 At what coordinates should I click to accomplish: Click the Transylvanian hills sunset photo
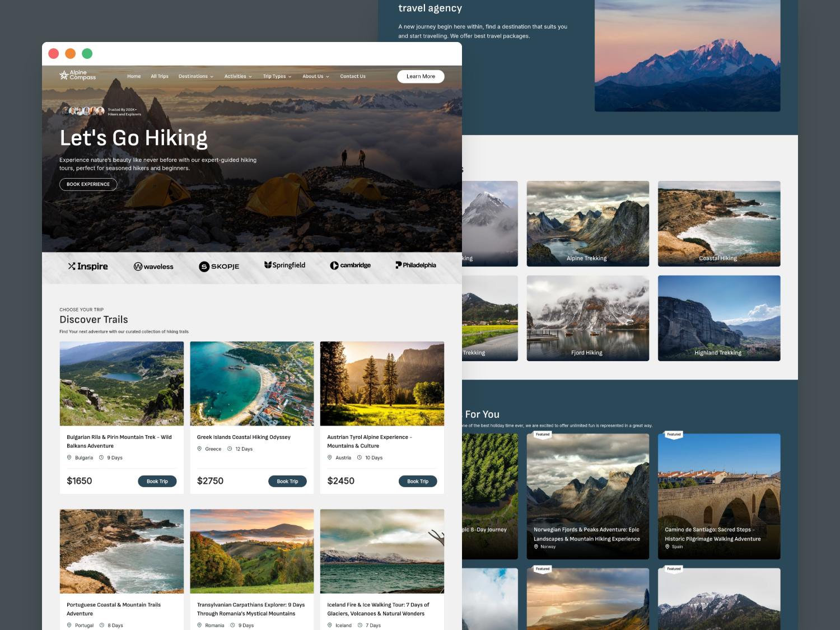pyautogui.click(x=252, y=551)
